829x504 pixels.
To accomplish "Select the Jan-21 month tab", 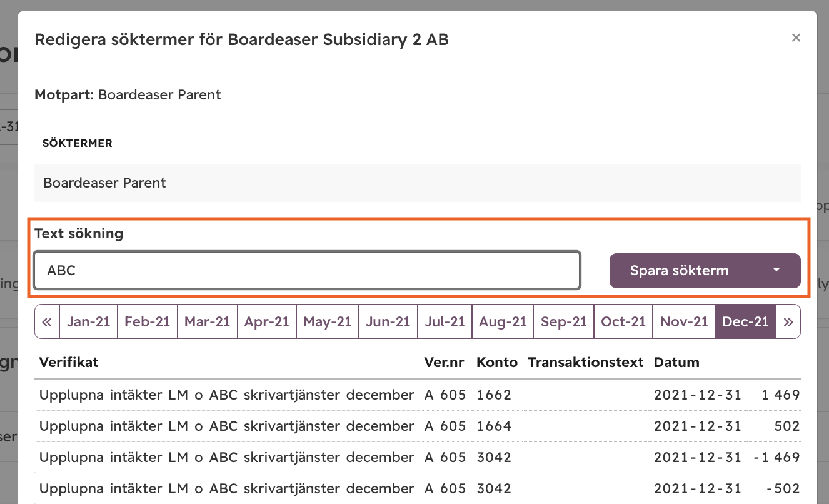I will click(x=88, y=321).
